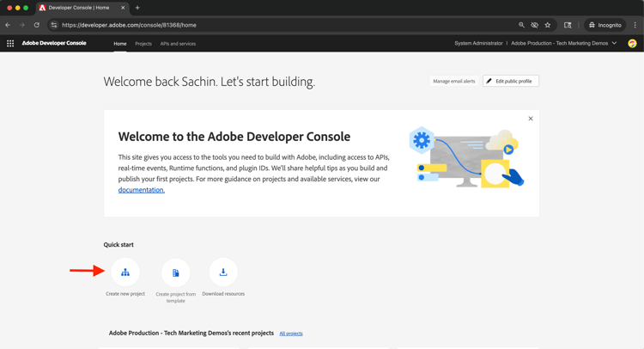Click the welcome illustration image
Viewport: 644px width, 349px height.
[x=466, y=158]
